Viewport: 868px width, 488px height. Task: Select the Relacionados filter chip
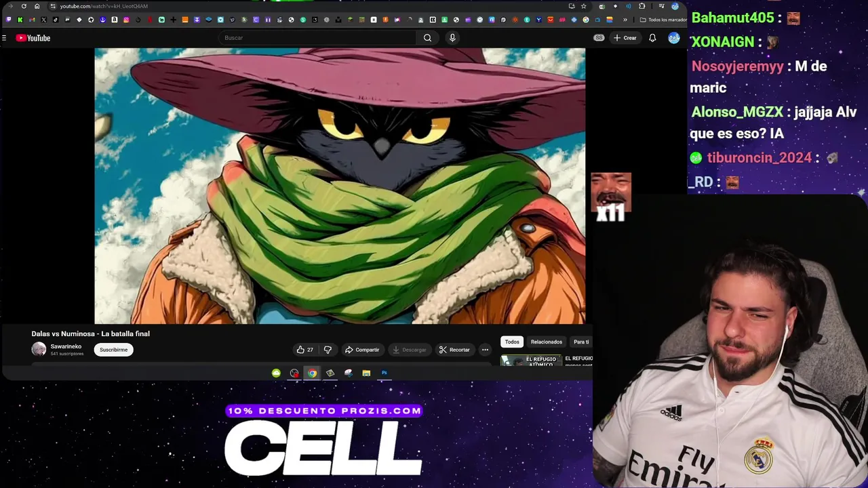547,342
